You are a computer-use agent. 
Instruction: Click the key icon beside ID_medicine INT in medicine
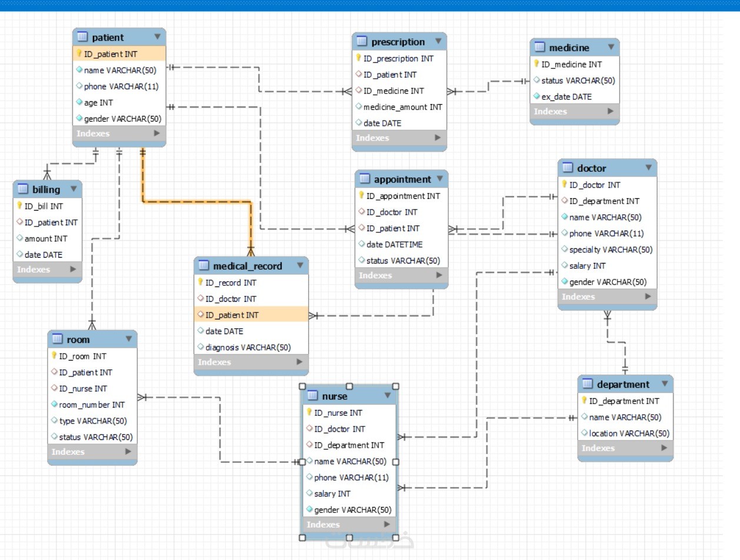[536, 64]
